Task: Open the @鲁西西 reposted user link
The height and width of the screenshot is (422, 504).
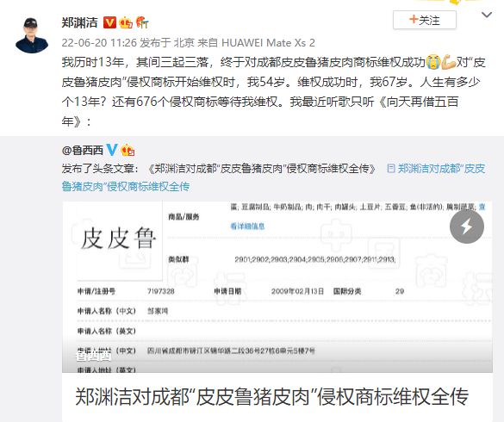Action: tap(83, 150)
